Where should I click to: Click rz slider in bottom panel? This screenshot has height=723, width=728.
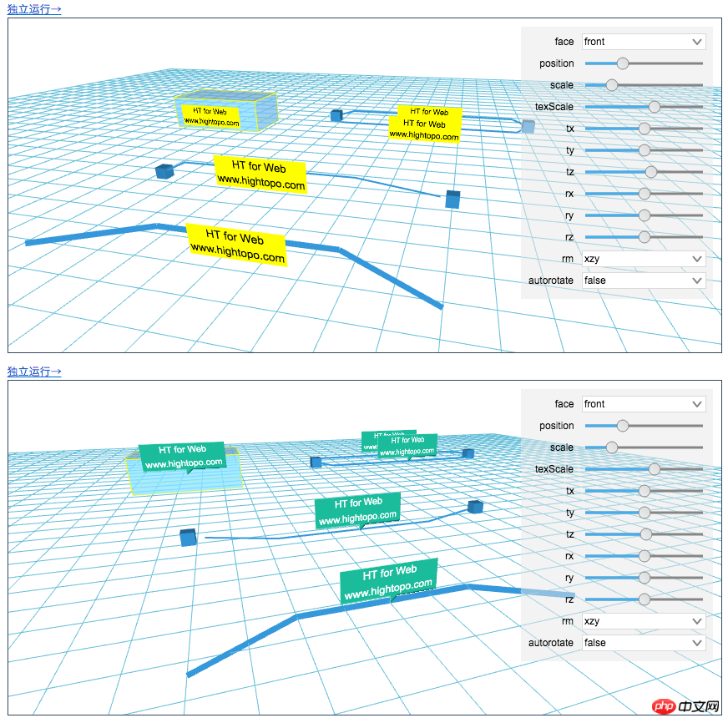click(x=644, y=599)
